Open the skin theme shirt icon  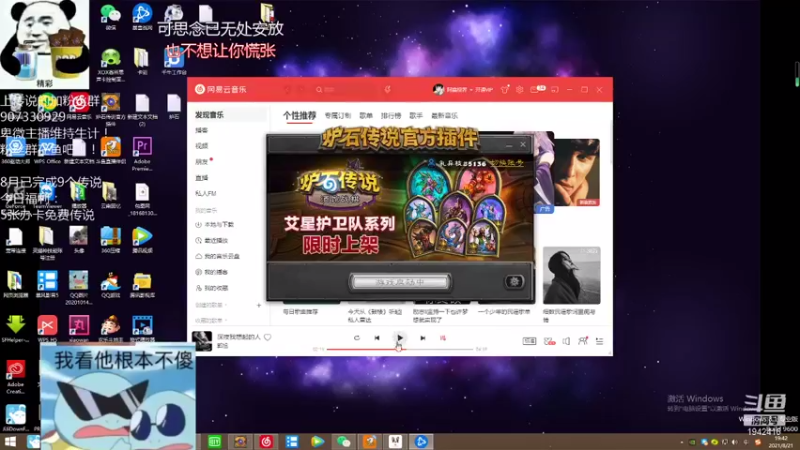pos(505,89)
